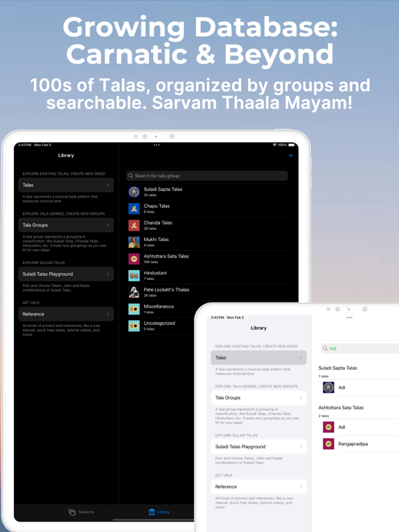This screenshot has width=399, height=532.
Task: Expand Suladi Talas Playground chevron, dark iPad
Action: (x=108, y=274)
